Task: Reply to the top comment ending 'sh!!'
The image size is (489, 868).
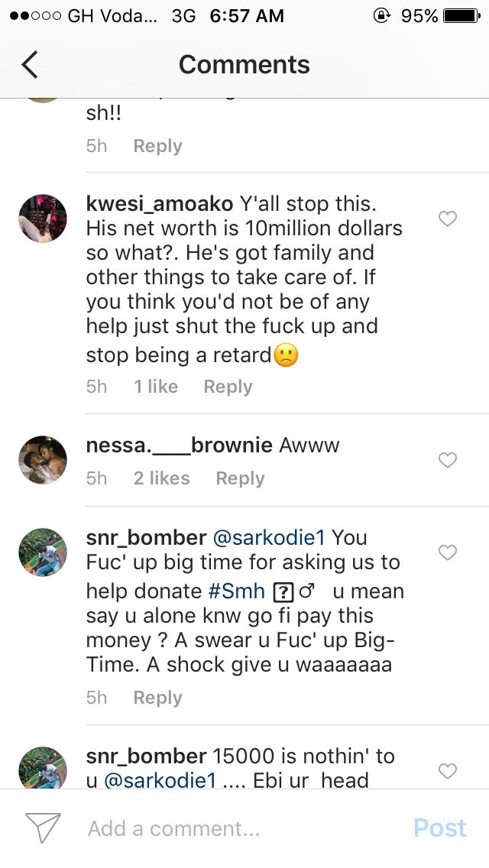Action: (x=157, y=146)
